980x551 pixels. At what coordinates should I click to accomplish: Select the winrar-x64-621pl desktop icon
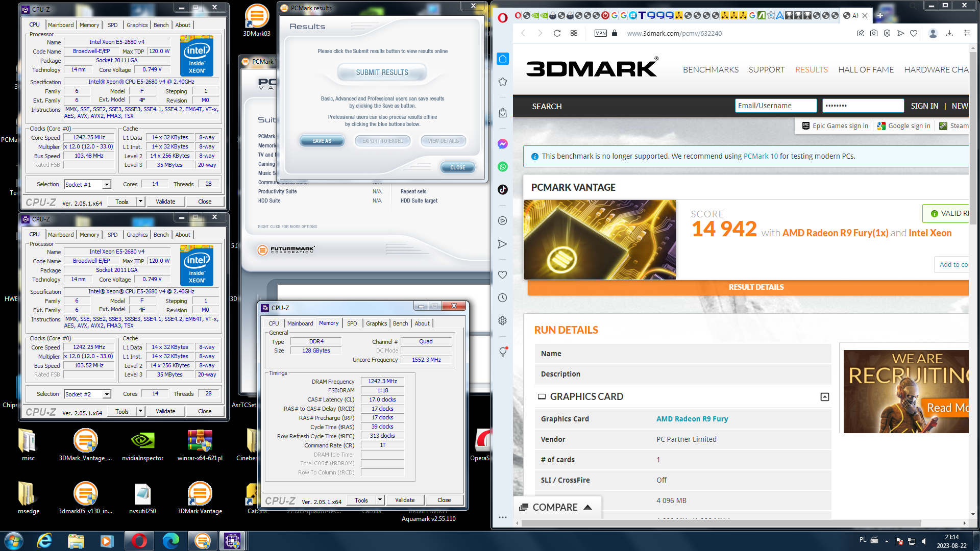click(x=200, y=445)
